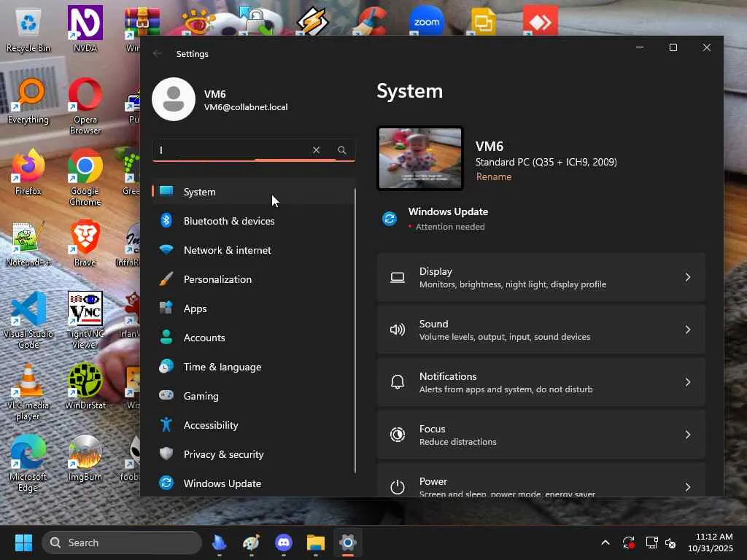Switch to Accounts in sidebar

coord(204,338)
